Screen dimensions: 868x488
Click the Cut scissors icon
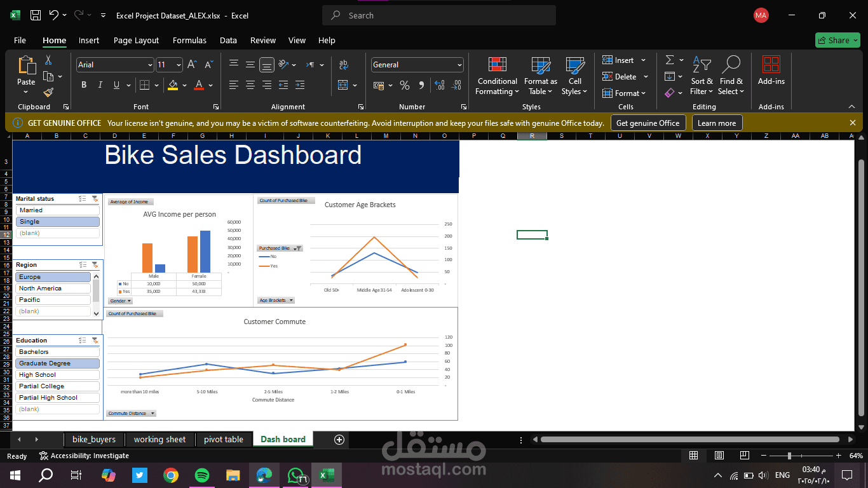48,60
